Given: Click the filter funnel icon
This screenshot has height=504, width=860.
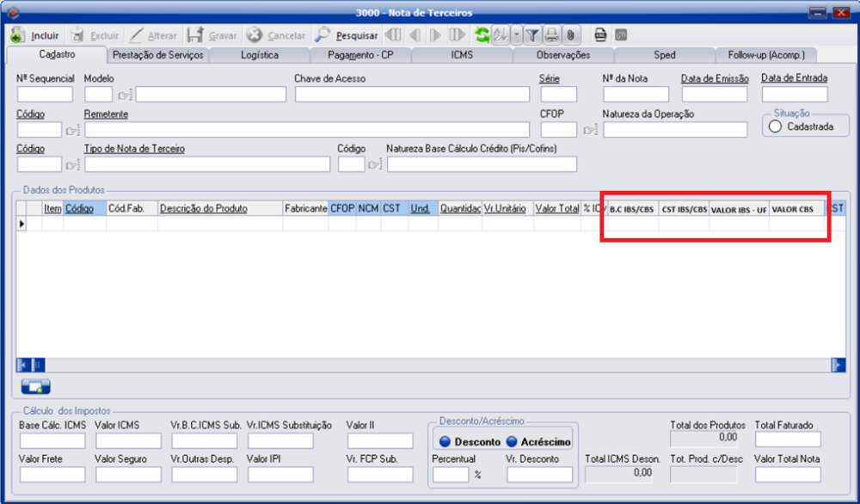Looking at the screenshot, I should pyautogui.click(x=532, y=35).
